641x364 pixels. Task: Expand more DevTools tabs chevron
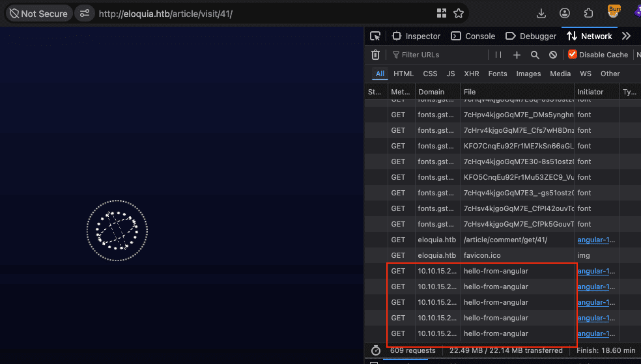[x=626, y=36]
